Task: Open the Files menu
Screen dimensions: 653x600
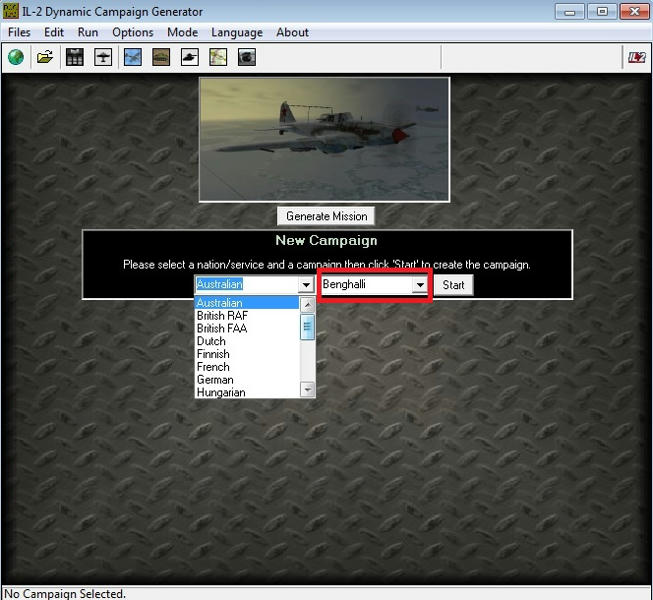Action: (x=19, y=32)
